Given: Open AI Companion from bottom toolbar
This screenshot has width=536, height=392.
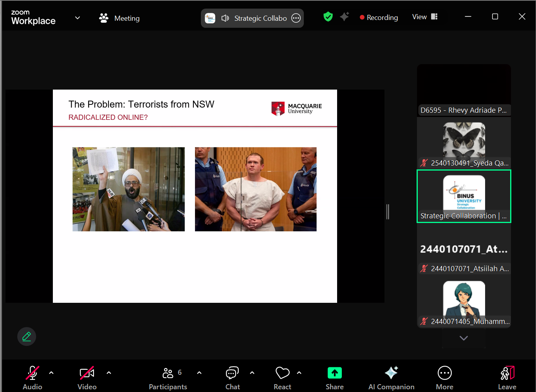Looking at the screenshot, I should [391, 378].
